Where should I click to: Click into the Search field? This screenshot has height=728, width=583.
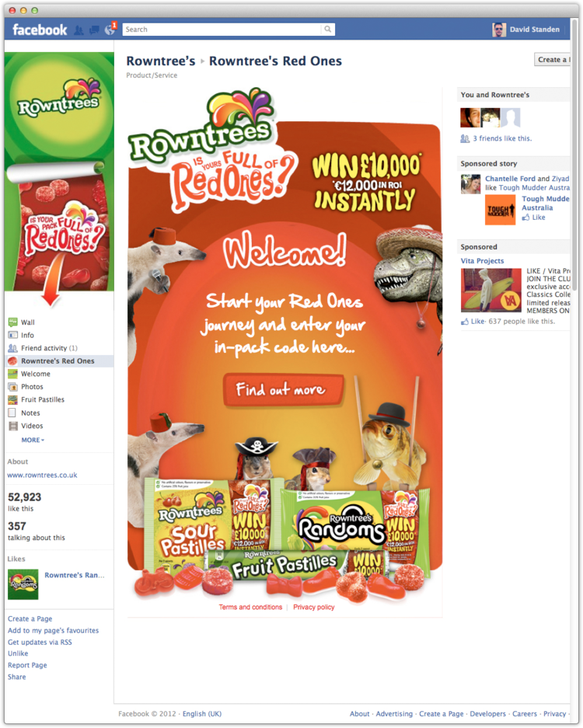coord(222,30)
